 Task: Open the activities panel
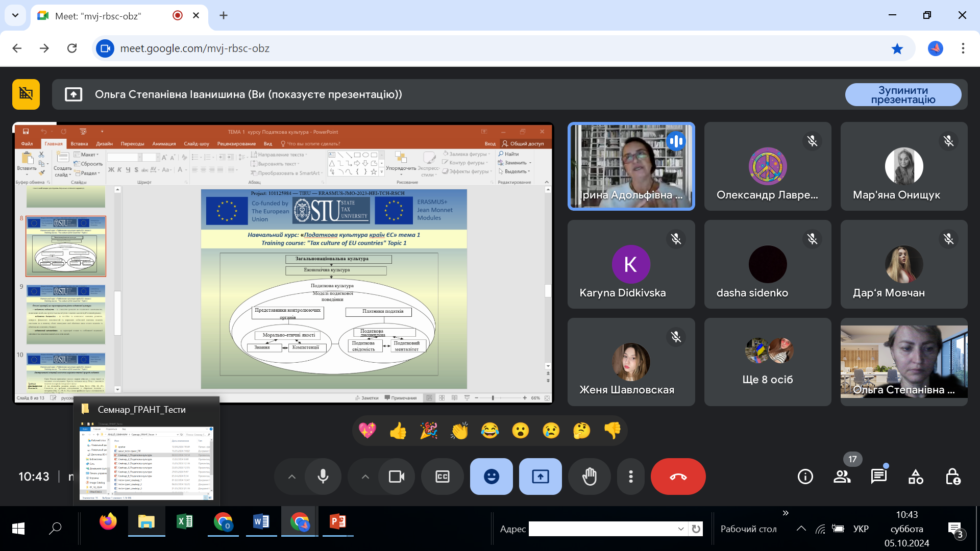click(x=916, y=477)
